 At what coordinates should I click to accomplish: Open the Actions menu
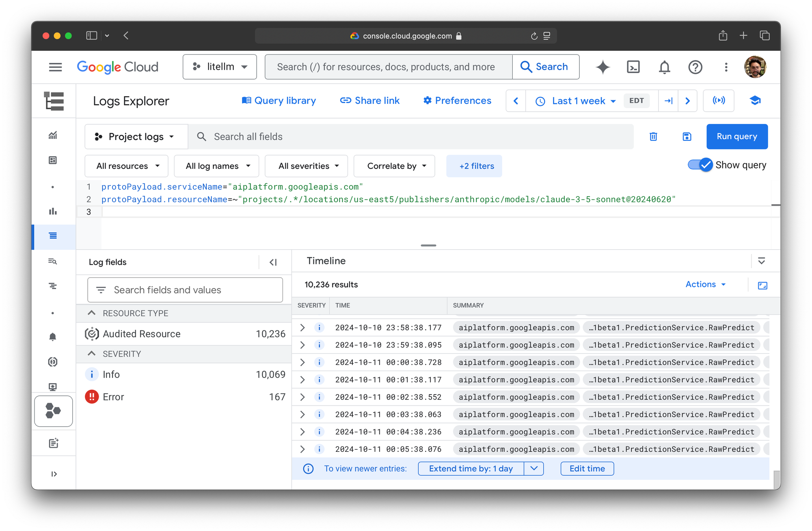706,285
